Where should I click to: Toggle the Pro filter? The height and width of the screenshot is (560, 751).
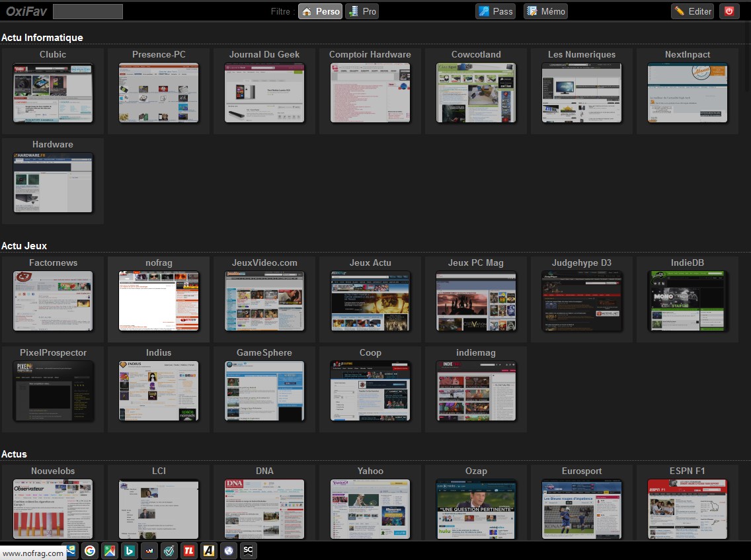362,11
